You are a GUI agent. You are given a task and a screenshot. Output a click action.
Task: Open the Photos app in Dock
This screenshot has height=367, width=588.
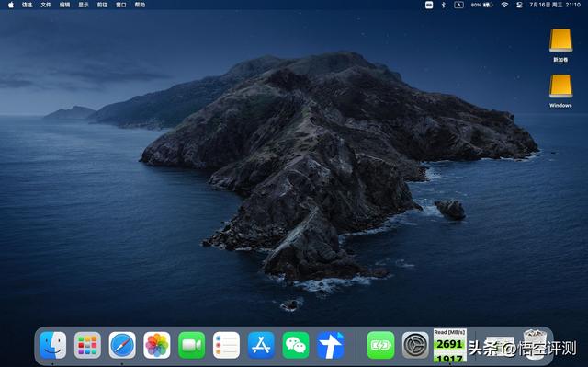click(157, 345)
